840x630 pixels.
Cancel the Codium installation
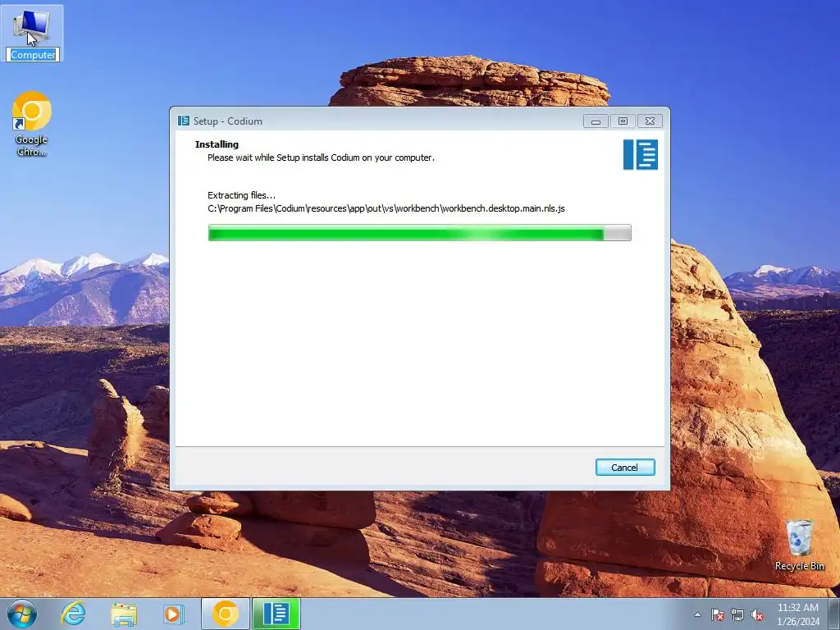coord(624,467)
